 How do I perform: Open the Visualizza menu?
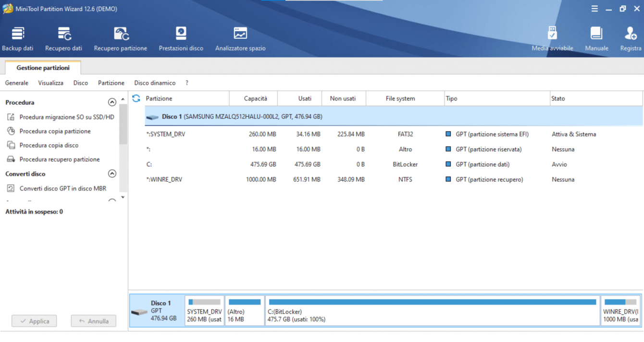click(51, 83)
